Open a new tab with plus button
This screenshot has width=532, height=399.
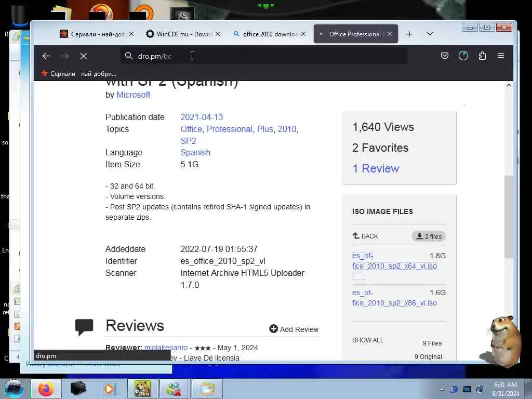click(409, 34)
